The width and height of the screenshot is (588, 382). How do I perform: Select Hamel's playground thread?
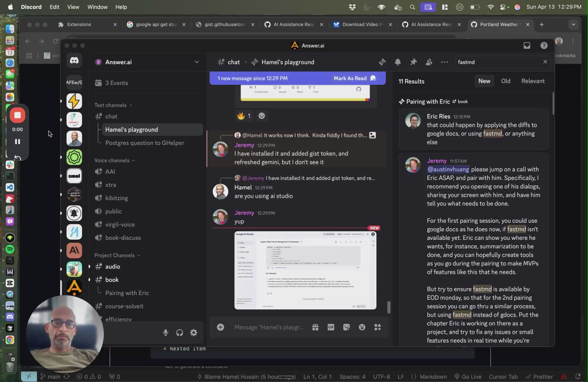click(152, 129)
